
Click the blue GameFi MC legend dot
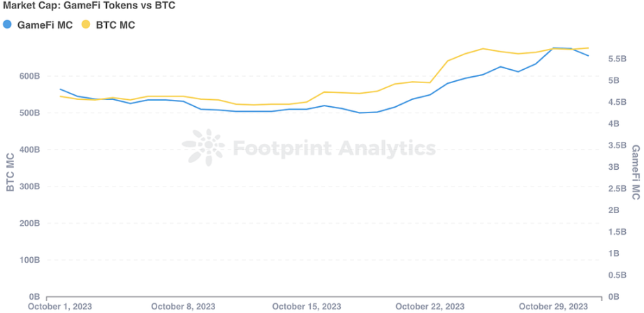coord(8,24)
